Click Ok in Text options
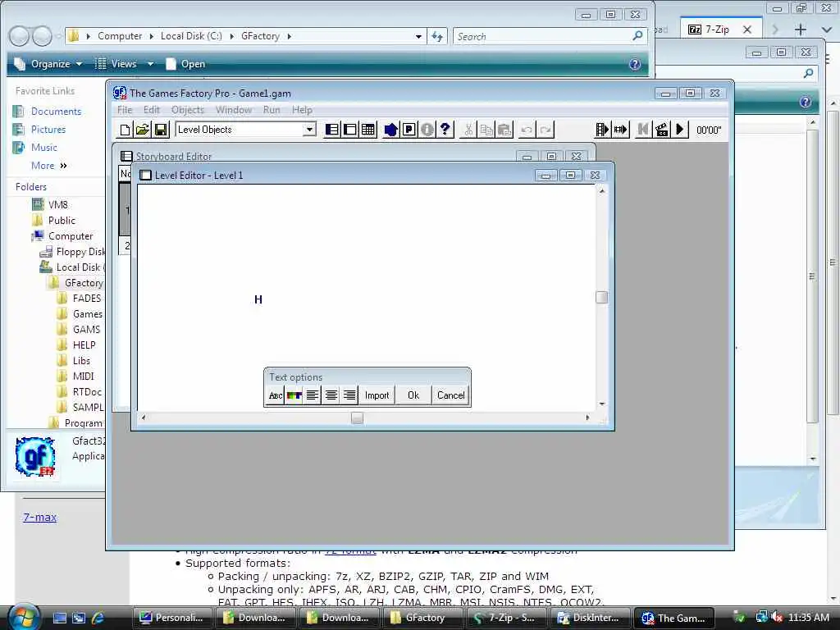840x630 pixels. (x=413, y=395)
